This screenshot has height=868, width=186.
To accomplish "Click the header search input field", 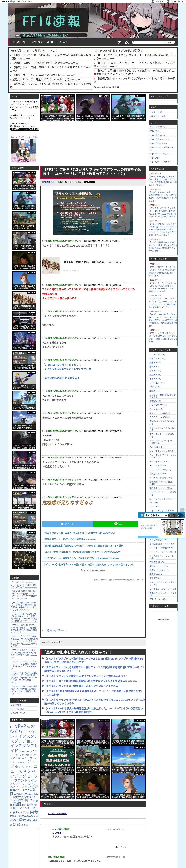I will [x=148, y=42].
